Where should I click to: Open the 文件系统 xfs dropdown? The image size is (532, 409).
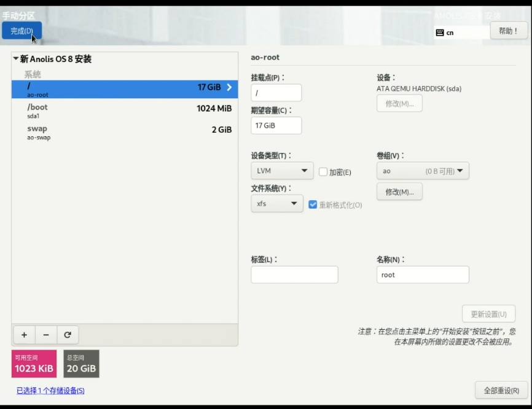pos(276,203)
